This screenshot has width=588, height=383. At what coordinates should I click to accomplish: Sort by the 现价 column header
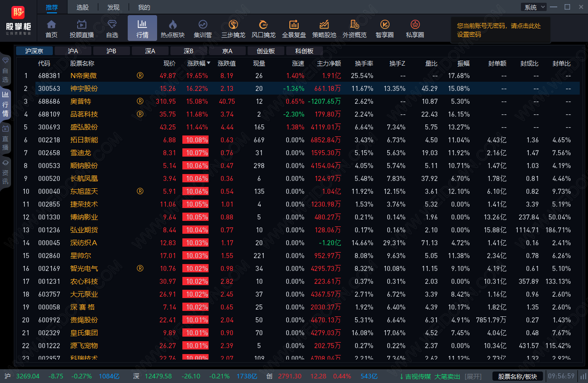click(170, 63)
